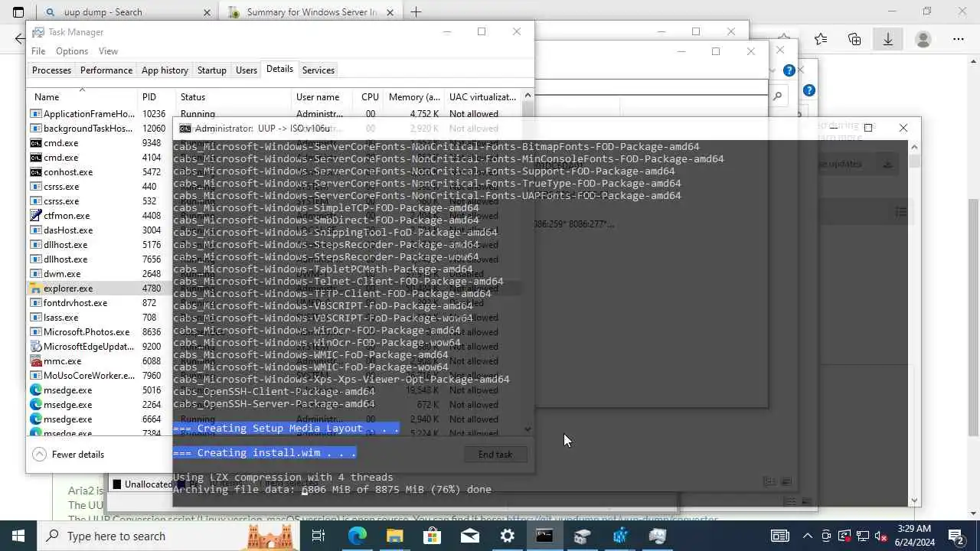Open Task Manager File menu

pyautogui.click(x=38, y=51)
